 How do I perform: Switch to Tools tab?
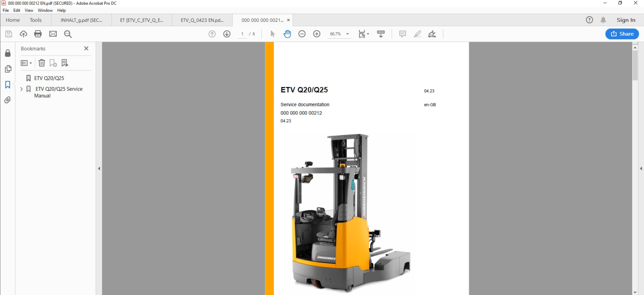(x=36, y=20)
